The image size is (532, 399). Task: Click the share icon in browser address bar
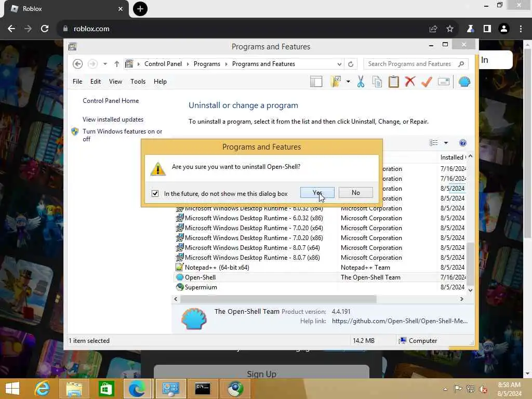(x=433, y=29)
